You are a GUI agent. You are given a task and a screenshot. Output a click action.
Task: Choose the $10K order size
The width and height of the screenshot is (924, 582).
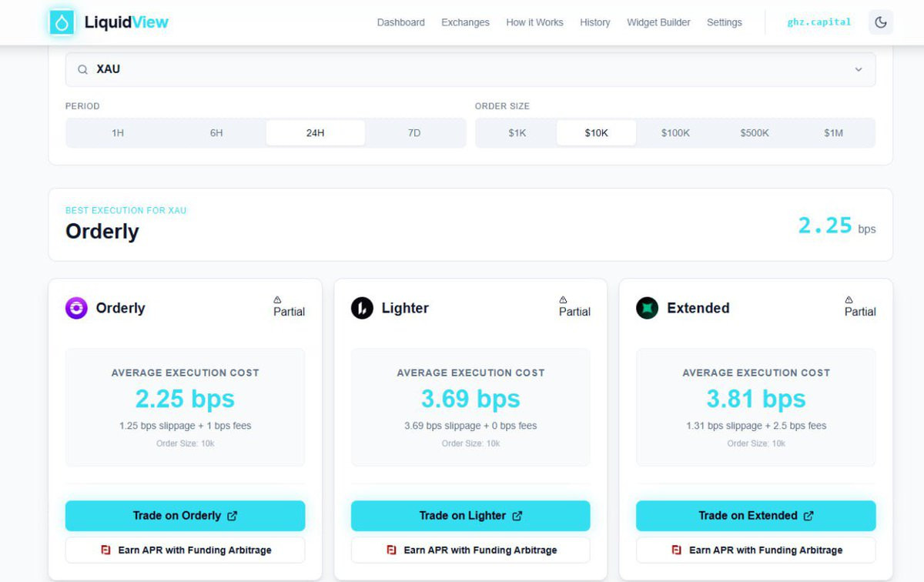(597, 133)
